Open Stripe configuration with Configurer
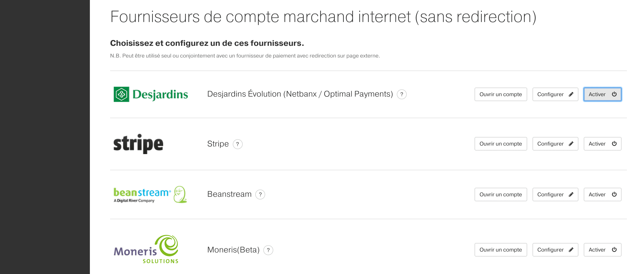The height and width of the screenshot is (274, 644). pyautogui.click(x=555, y=144)
